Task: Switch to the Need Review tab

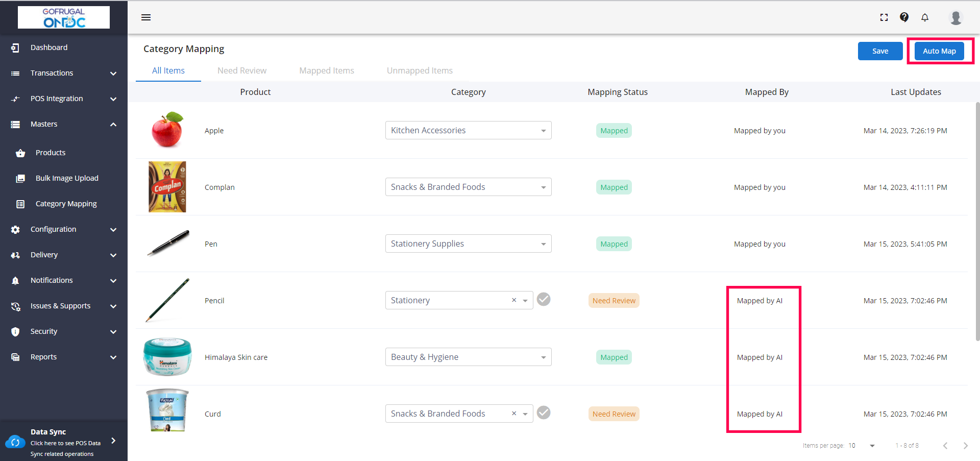Action: tap(242, 70)
